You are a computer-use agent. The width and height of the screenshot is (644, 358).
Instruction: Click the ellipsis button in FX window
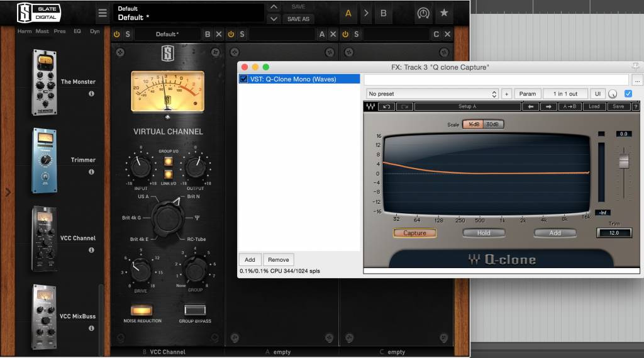(637, 81)
